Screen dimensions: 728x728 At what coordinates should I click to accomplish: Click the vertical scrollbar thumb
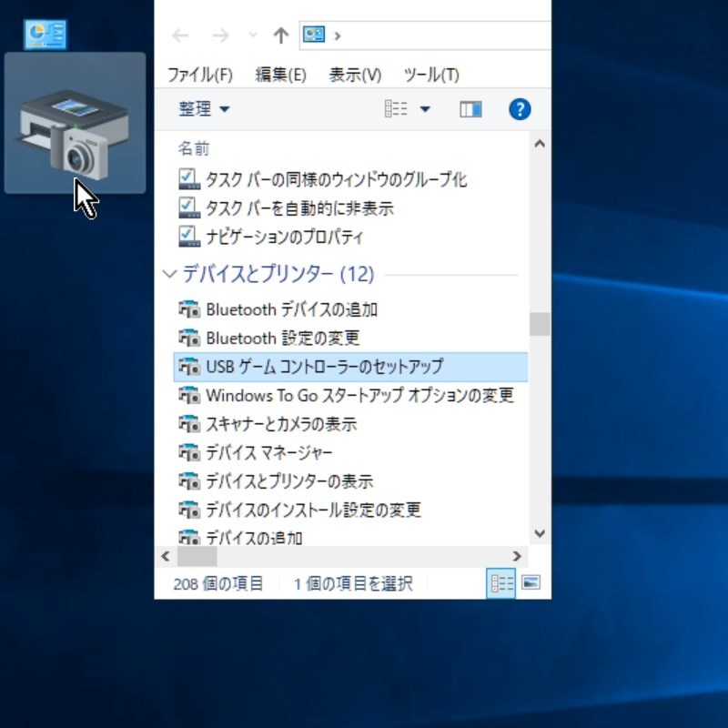[540, 324]
